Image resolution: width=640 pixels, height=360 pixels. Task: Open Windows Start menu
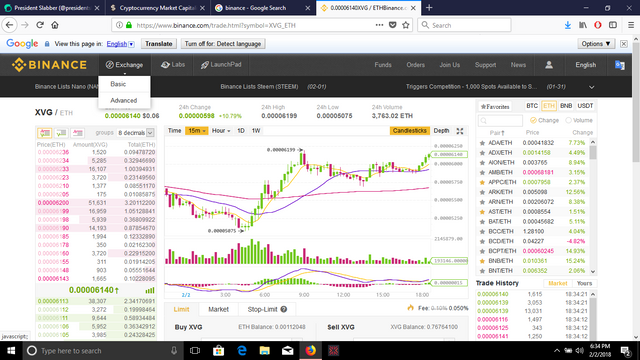11,351
